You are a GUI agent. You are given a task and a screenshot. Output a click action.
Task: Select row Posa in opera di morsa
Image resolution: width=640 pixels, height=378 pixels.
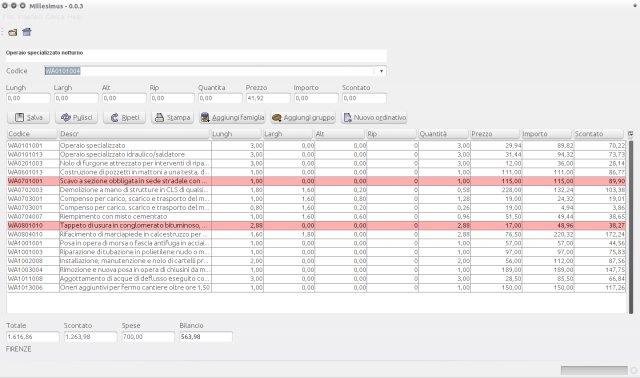click(316, 243)
